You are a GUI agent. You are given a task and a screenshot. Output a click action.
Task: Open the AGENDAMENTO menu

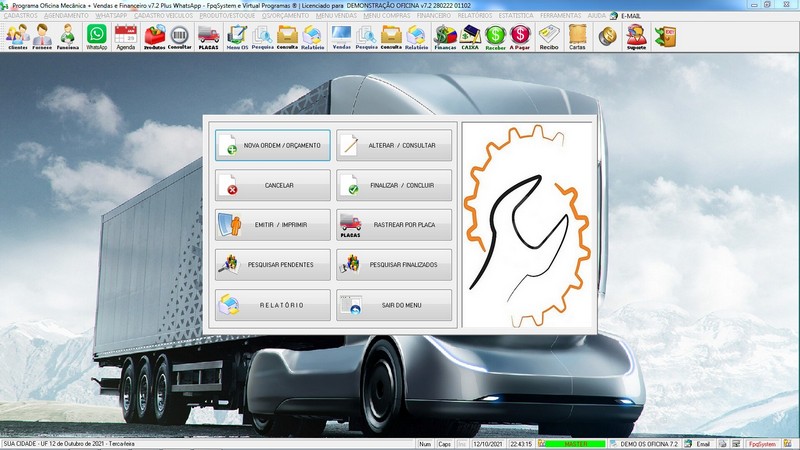click(x=66, y=16)
